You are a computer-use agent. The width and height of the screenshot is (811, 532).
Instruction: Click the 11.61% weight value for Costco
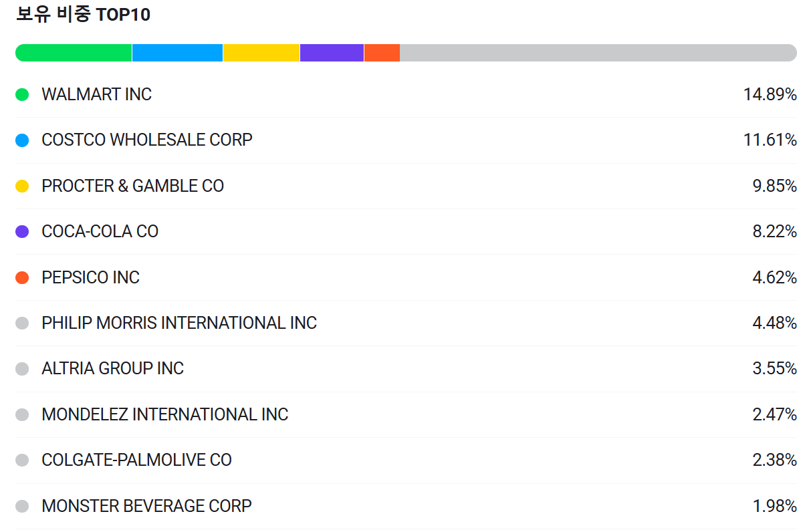770,140
